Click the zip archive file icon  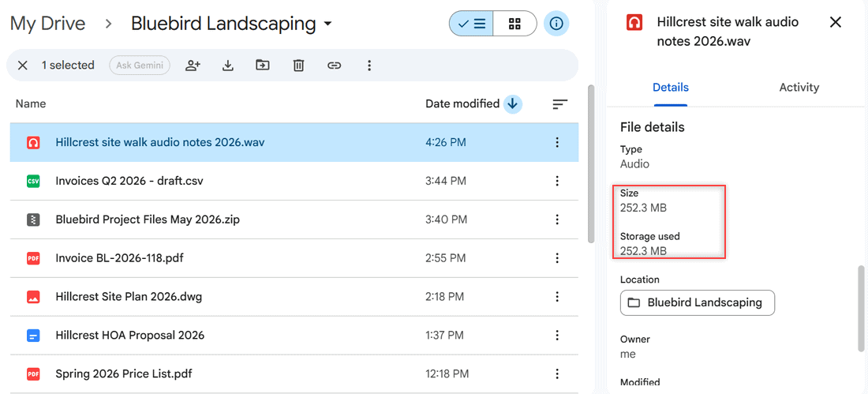(x=33, y=220)
